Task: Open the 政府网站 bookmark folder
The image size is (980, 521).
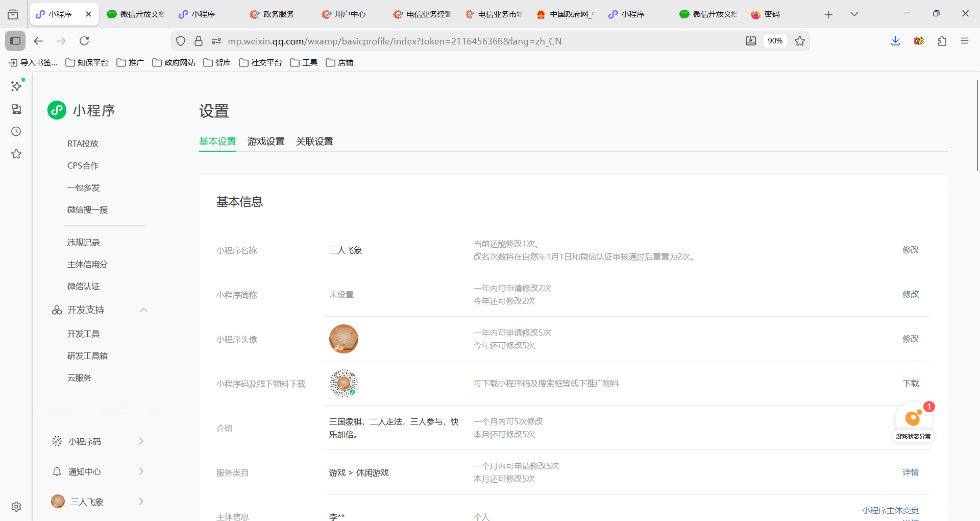Action: pos(174,62)
